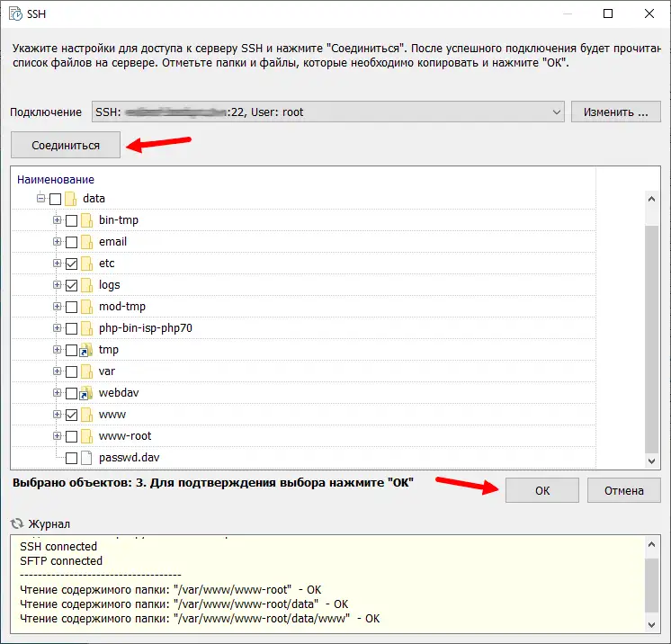Open the Подключение connection dropdown
This screenshot has height=644, width=671.
pyautogui.click(x=557, y=112)
